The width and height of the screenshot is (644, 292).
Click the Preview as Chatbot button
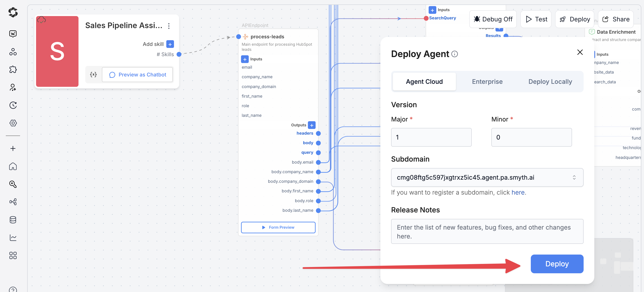(x=137, y=74)
